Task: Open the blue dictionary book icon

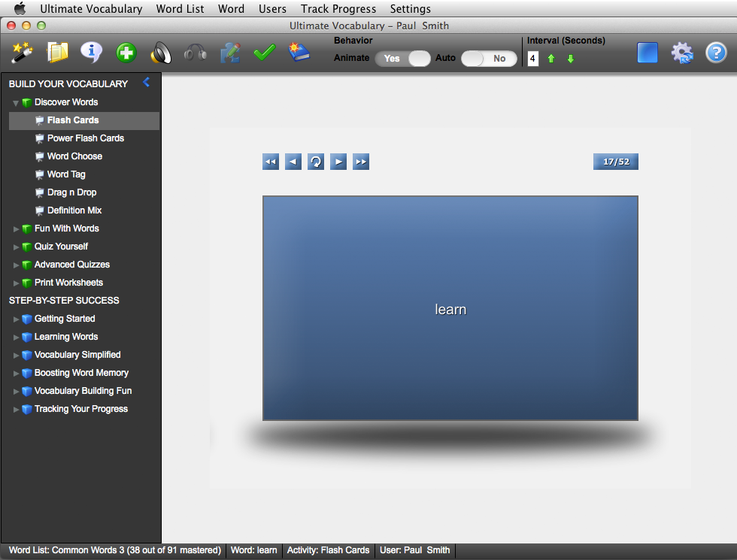Action: (x=299, y=53)
